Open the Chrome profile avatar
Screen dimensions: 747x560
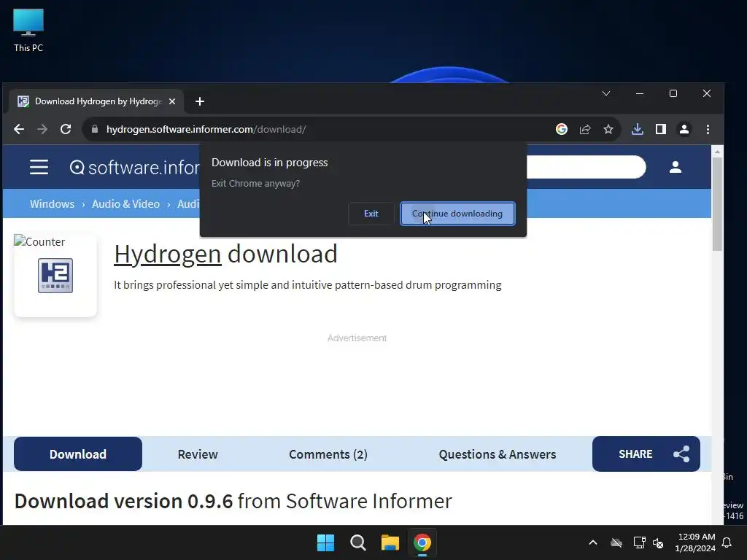pos(684,129)
